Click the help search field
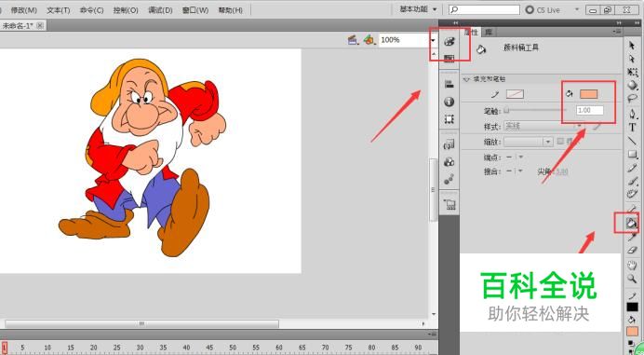 coord(484,9)
